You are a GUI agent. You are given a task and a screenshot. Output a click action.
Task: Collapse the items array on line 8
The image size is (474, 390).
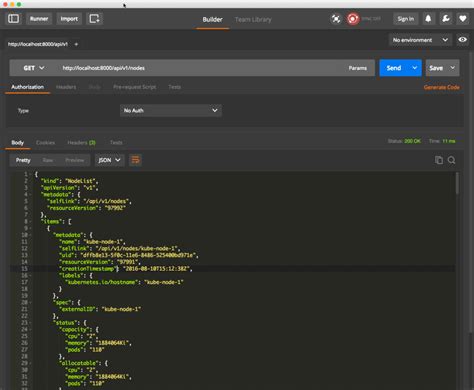coord(31,221)
